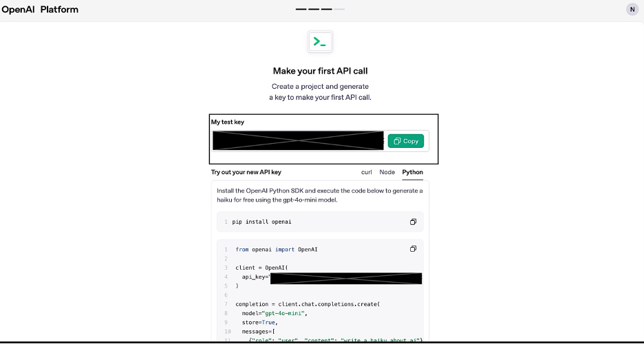
Task: Open the N user avatar menu
Action: [x=632, y=9]
